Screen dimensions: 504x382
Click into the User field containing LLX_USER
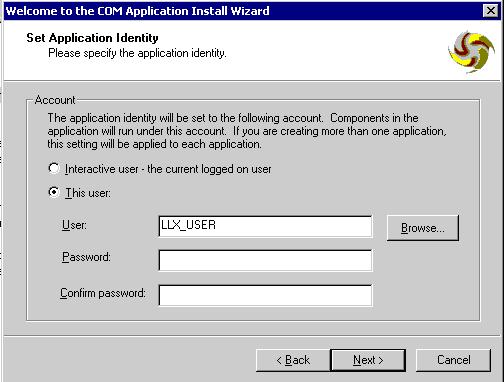coord(265,226)
